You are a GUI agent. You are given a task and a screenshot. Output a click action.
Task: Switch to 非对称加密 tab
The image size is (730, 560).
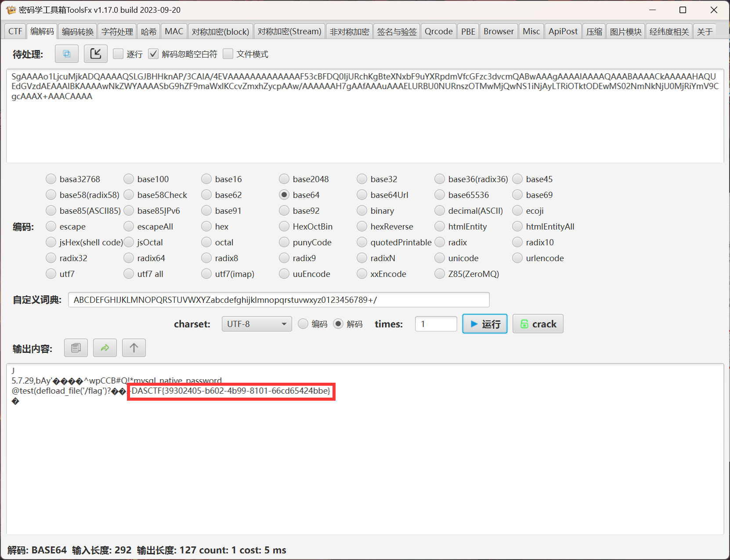[x=350, y=32]
